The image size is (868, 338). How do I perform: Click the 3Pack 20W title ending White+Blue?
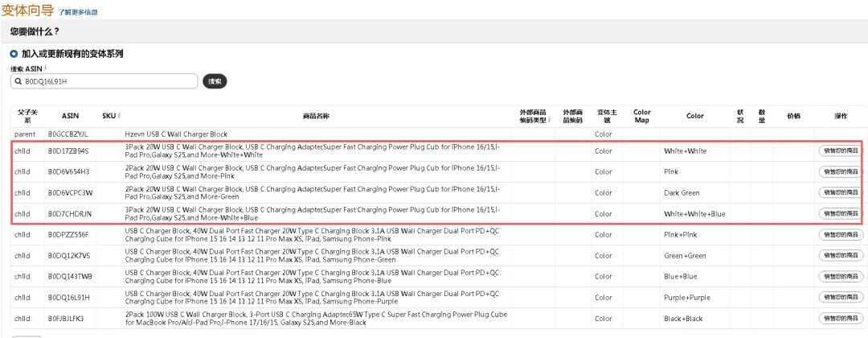[x=312, y=214]
